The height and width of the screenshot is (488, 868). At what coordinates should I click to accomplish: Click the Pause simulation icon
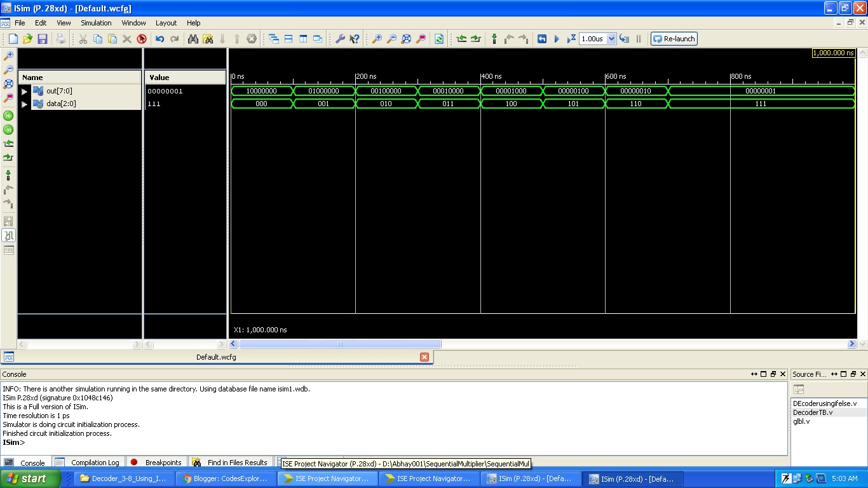coord(638,39)
